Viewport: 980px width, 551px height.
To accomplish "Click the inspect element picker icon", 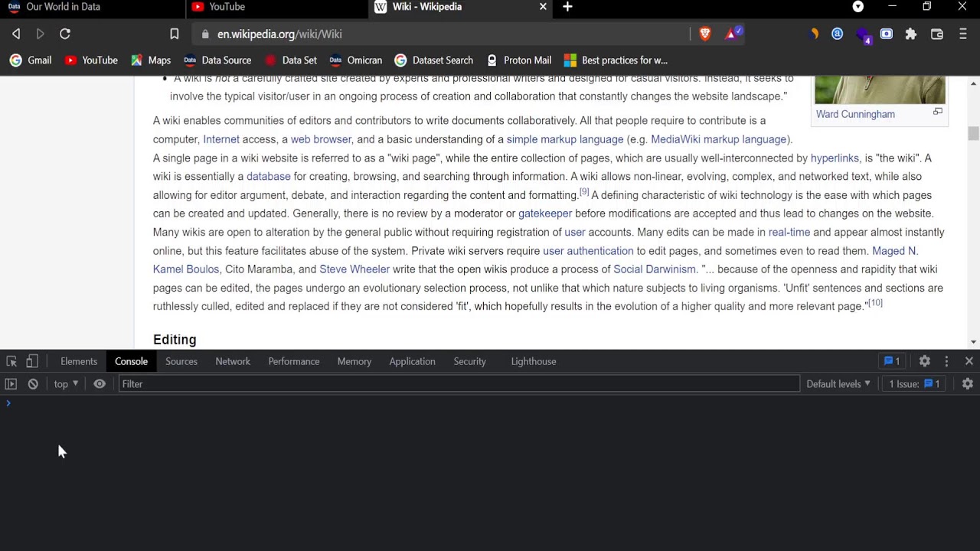I will coord(11,361).
